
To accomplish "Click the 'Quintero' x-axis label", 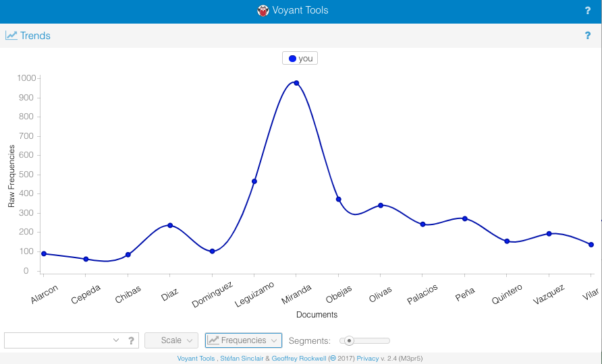I will tap(507, 295).
